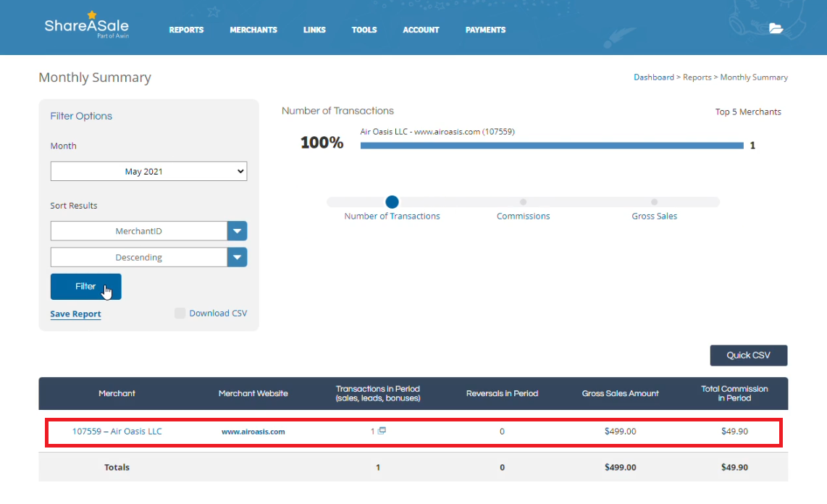Select Gross Sales chart option
This screenshot has width=827, height=504.
click(654, 202)
